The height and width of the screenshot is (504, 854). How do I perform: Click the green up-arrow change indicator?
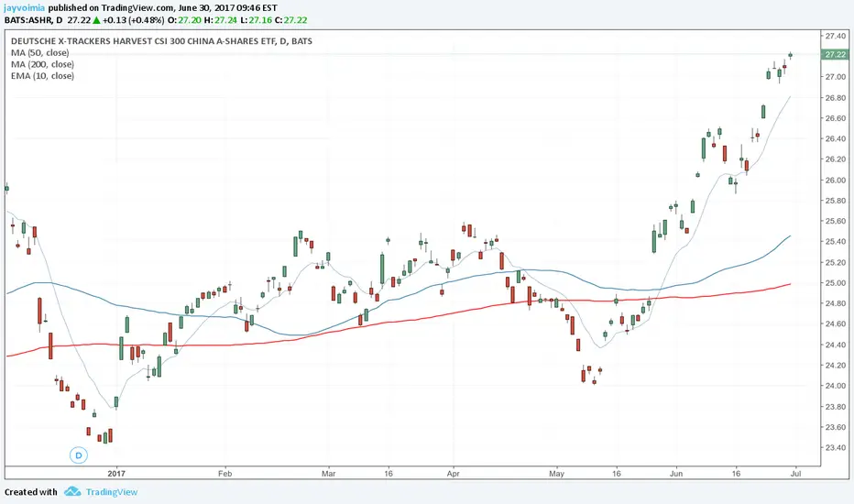(x=96, y=20)
